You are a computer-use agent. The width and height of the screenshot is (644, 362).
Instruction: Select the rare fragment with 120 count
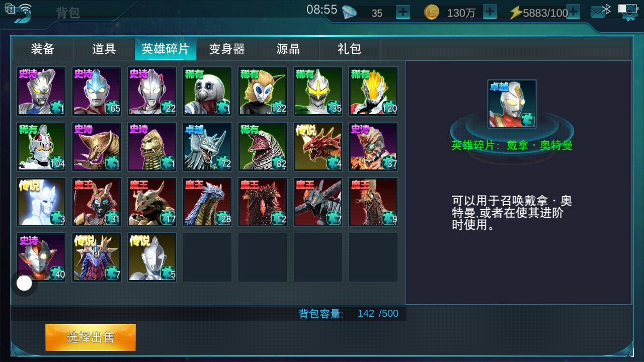pyautogui.click(x=373, y=91)
